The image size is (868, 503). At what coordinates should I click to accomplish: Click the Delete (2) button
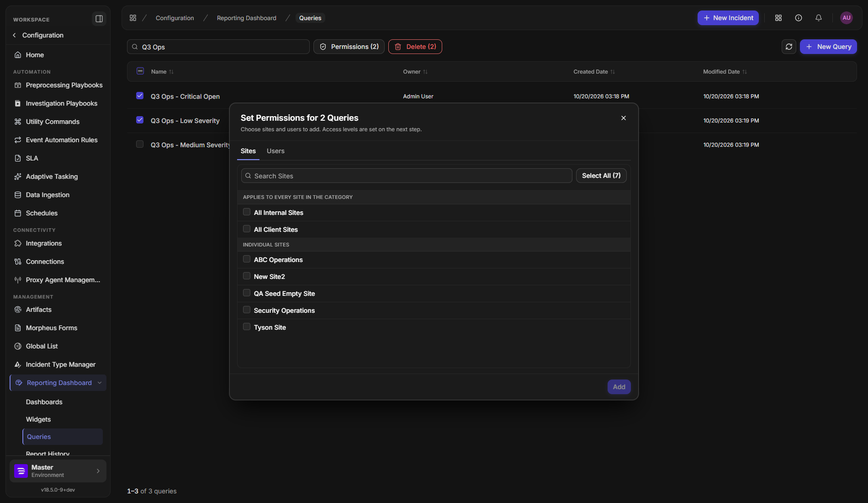(415, 47)
